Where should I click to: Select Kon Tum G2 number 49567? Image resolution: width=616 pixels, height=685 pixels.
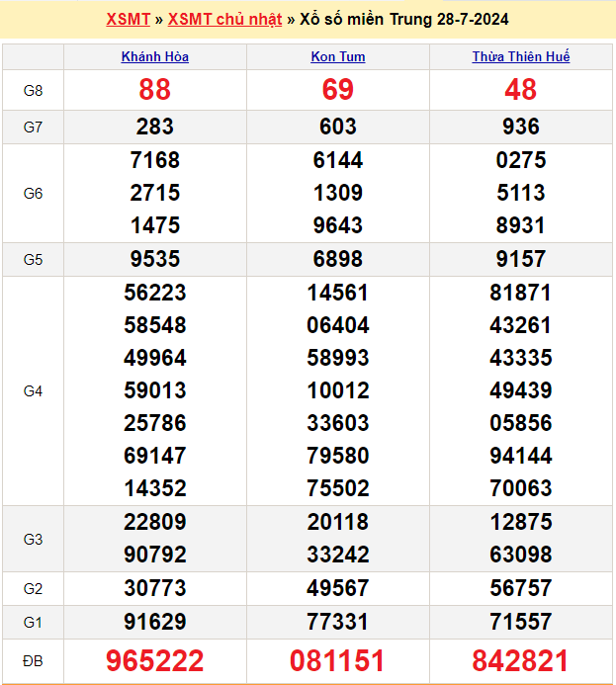pyautogui.click(x=338, y=588)
